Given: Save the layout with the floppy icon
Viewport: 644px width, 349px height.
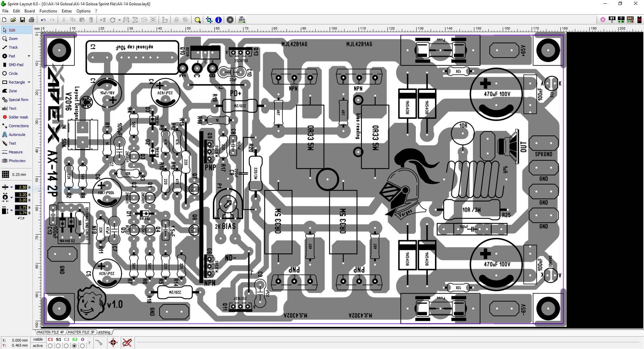Looking at the screenshot, I should tap(22, 20).
